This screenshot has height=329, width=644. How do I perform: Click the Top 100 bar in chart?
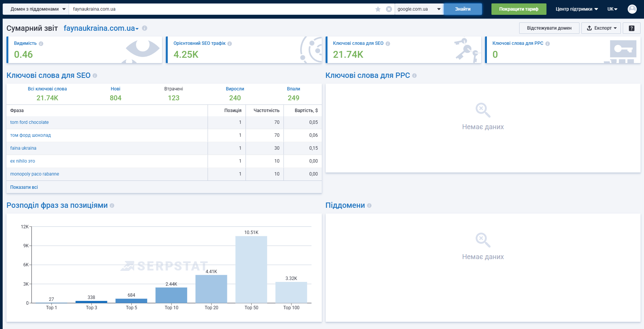coord(291,292)
